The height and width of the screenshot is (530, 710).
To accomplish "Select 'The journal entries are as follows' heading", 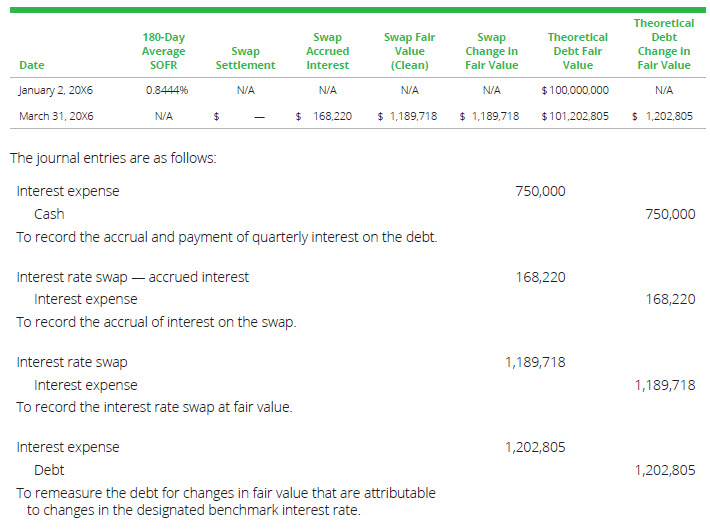I will (113, 158).
